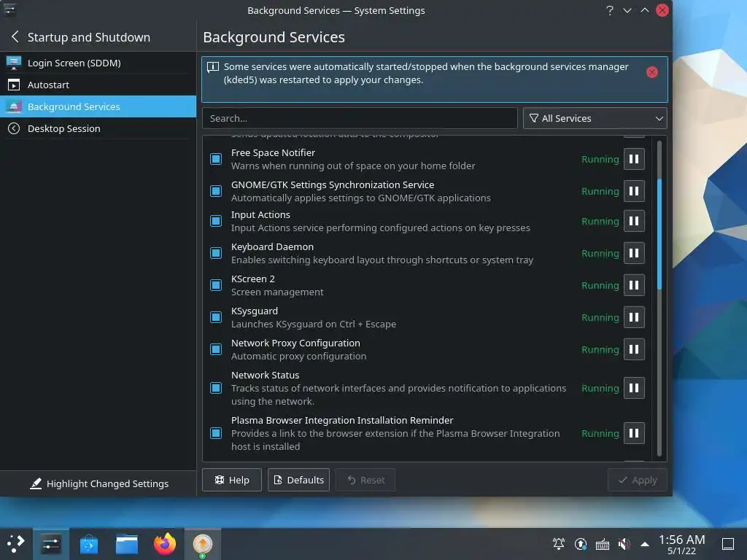The height and width of the screenshot is (560, 747).
Task: Open the clock showing 1:56 AM
Action: click(681, 544)
